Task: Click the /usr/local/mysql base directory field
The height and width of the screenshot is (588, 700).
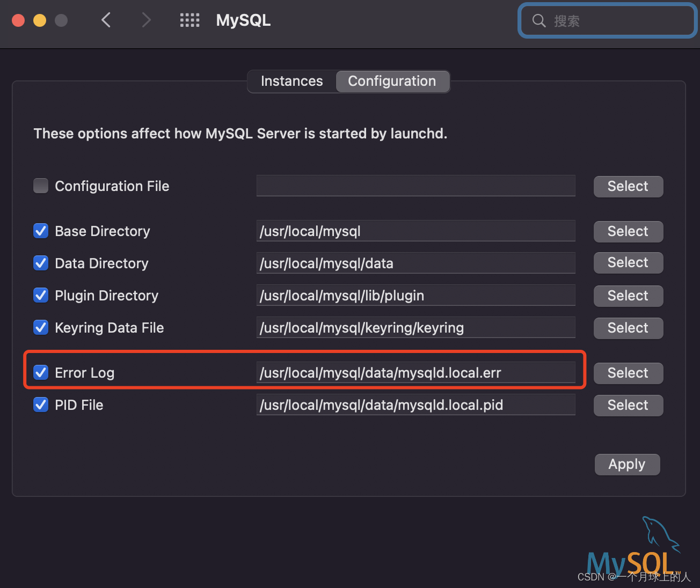Action: tap(415, 231)
